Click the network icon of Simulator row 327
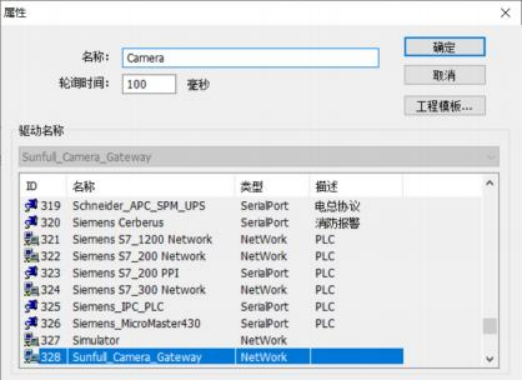 point(32,340)
